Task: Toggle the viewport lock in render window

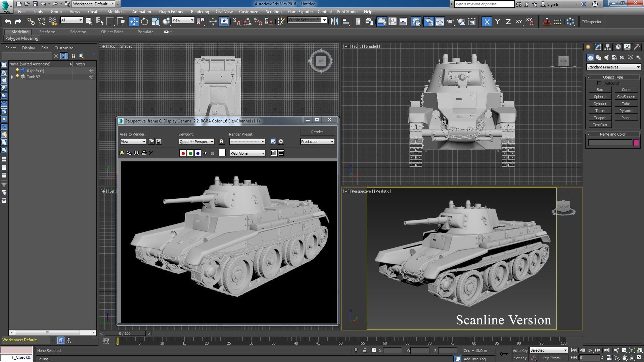Action: 221,142
